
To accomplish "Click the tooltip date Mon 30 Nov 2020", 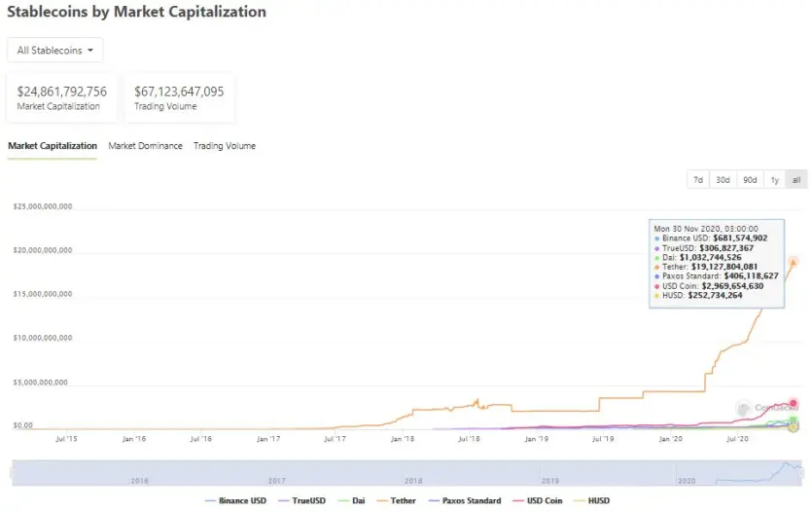I will point(705,229).
